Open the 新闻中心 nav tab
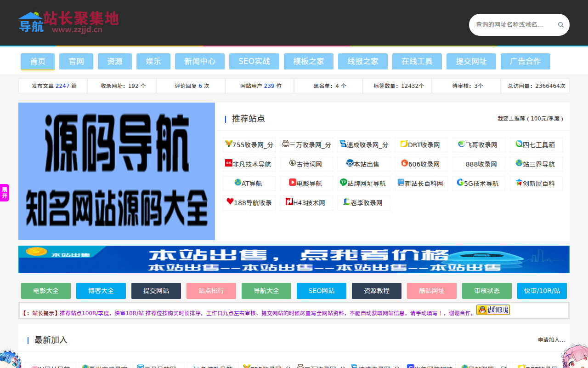This screenshot has width=588, height=368. pyautogui.click(x=200, y=62)
